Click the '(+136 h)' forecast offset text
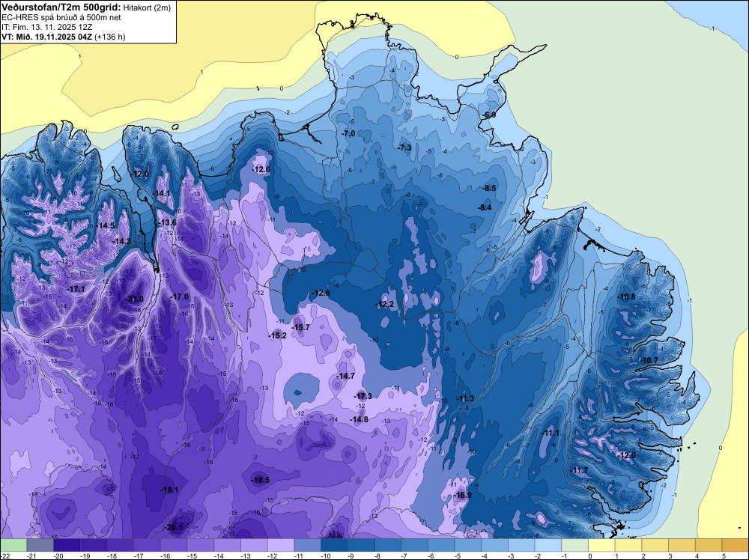 110,37
